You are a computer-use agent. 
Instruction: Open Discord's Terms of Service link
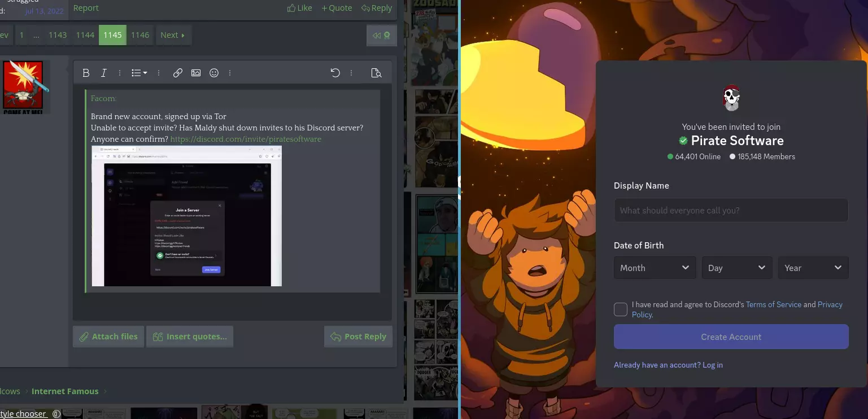click(774, 304)
